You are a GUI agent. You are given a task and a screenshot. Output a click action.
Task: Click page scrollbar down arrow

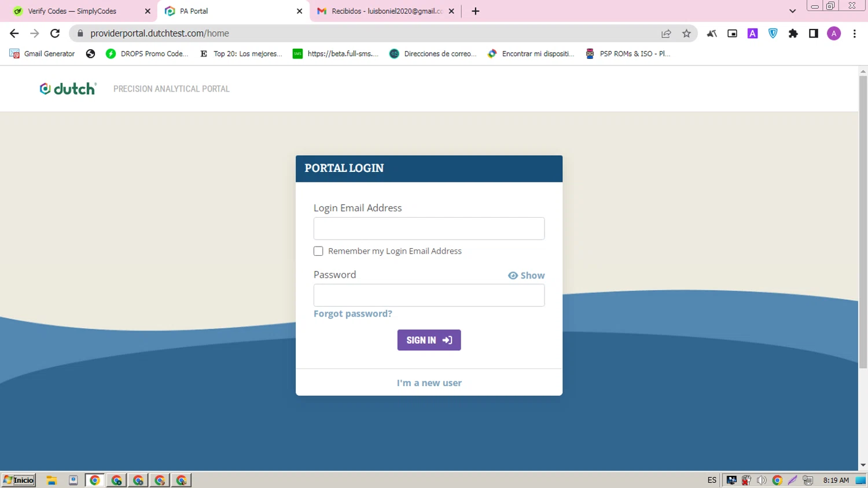[x=863, y=465]
